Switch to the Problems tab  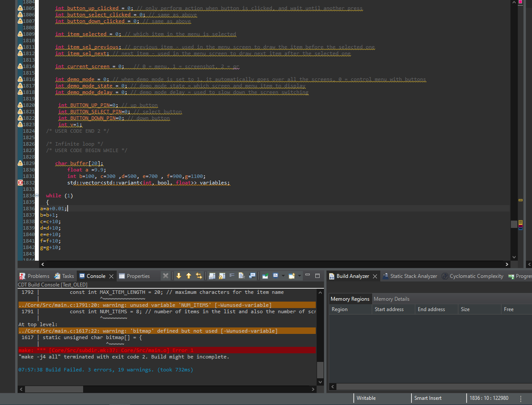[x=34, y=276]
